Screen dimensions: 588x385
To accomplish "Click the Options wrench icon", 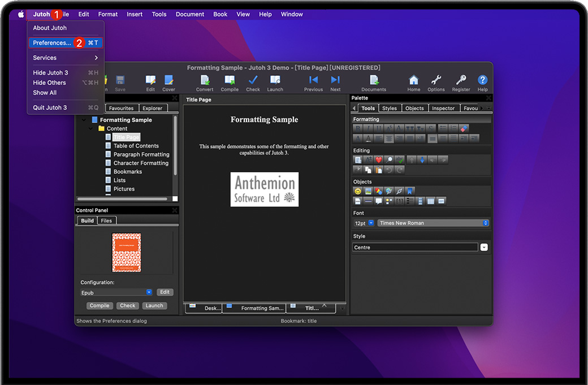I will (x=436, y=81).
